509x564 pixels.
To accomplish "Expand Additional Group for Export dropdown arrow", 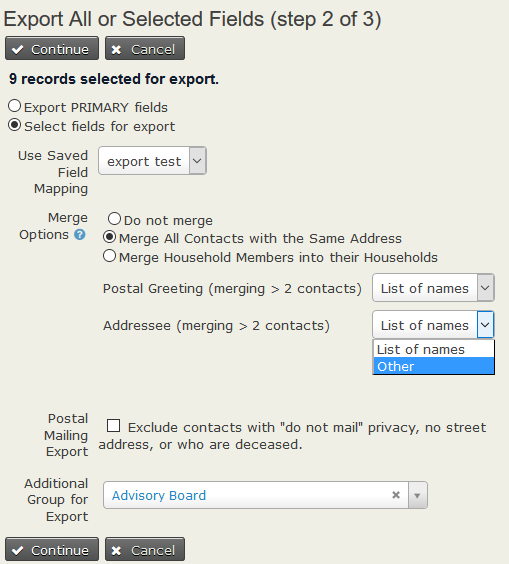I will (417, 495).
